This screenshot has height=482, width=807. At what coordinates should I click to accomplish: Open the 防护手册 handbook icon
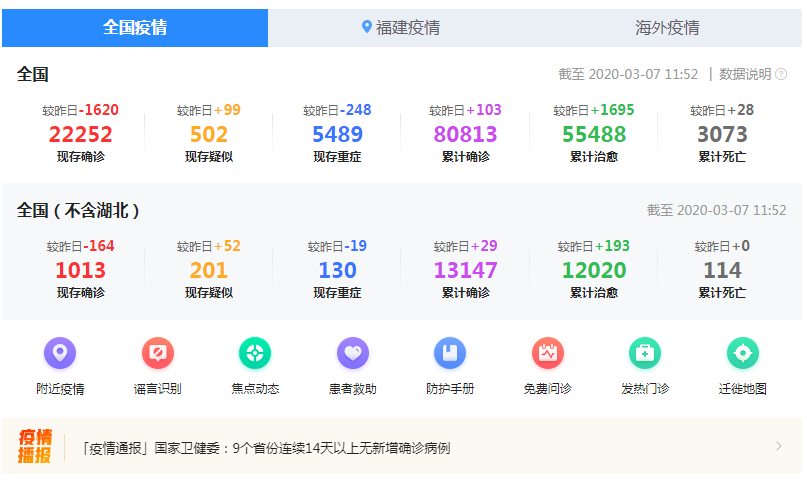[x=450, y=353]
